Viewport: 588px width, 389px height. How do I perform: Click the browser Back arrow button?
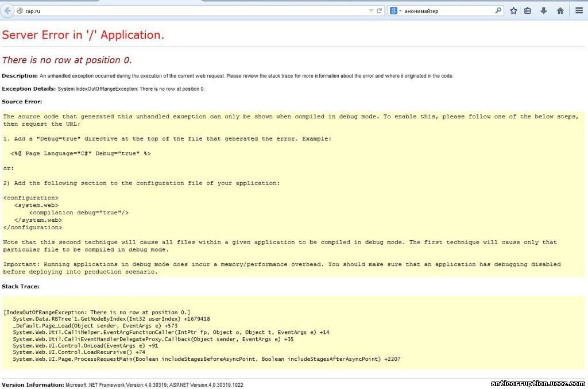(7, 11)
